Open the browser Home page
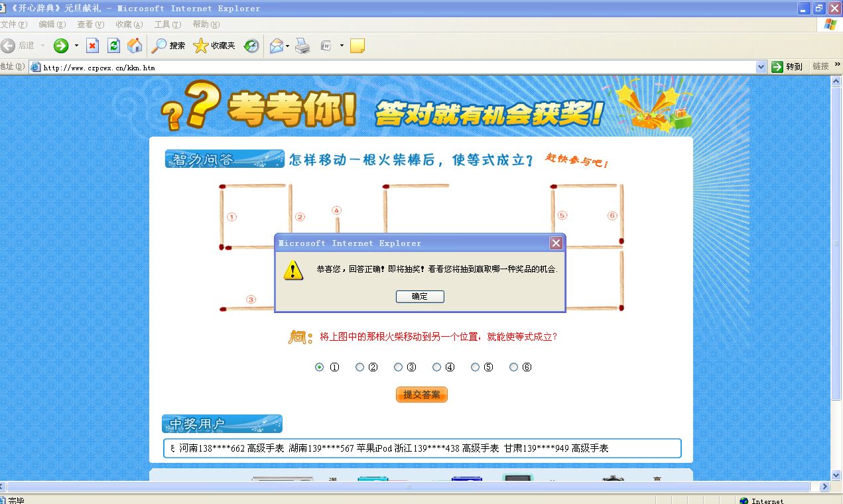Viewport: 843px width, 504px height. [x=133, y=45]
